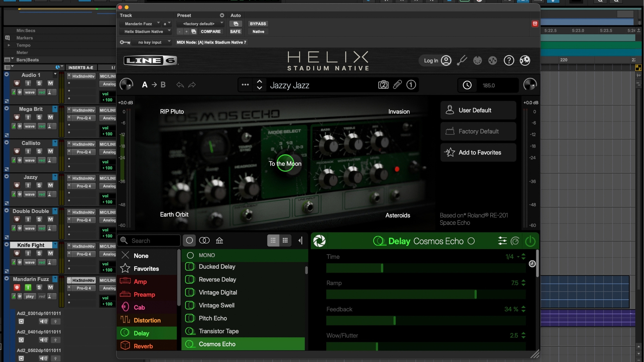Select the Preamp category
Screen dimensions: 644x362
147,295
